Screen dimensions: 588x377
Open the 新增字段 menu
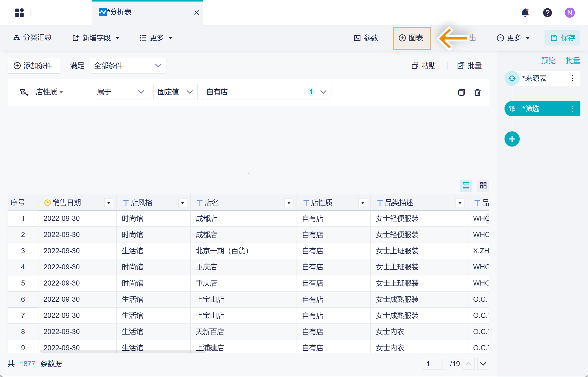[x=96, y=38]
